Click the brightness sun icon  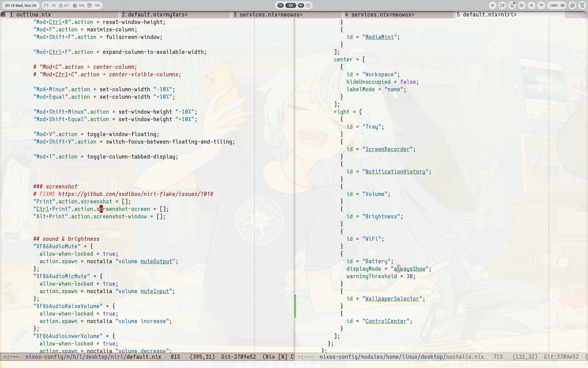coord(532,5)
